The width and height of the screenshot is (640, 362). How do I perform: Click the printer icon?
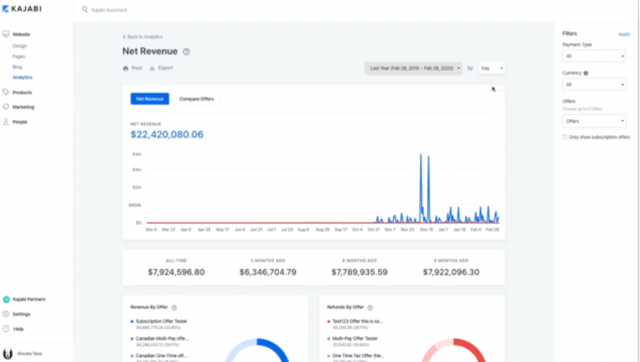point(125,68)
